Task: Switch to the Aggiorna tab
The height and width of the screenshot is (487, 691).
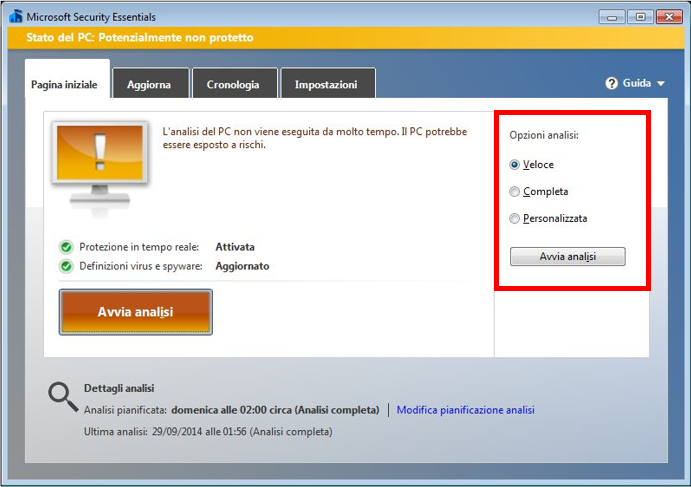Action: coord(149,84)
